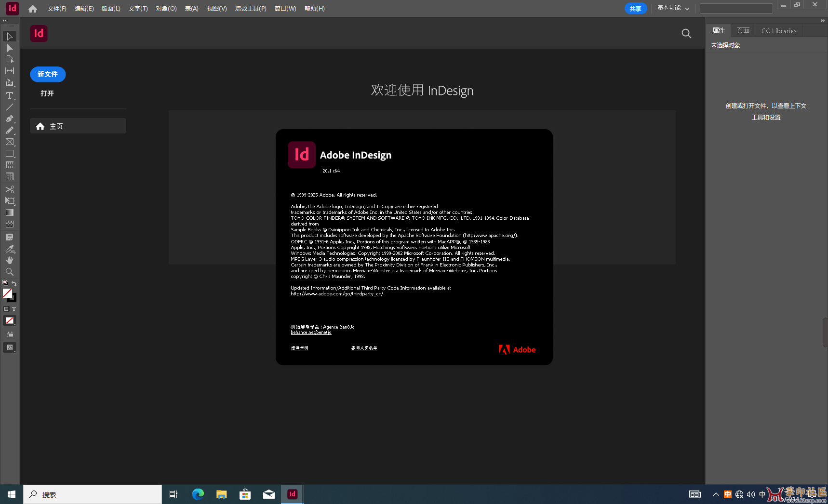Open the 对象(O) menu
This screenshot has height=504, width=828.
pos(166,9)
